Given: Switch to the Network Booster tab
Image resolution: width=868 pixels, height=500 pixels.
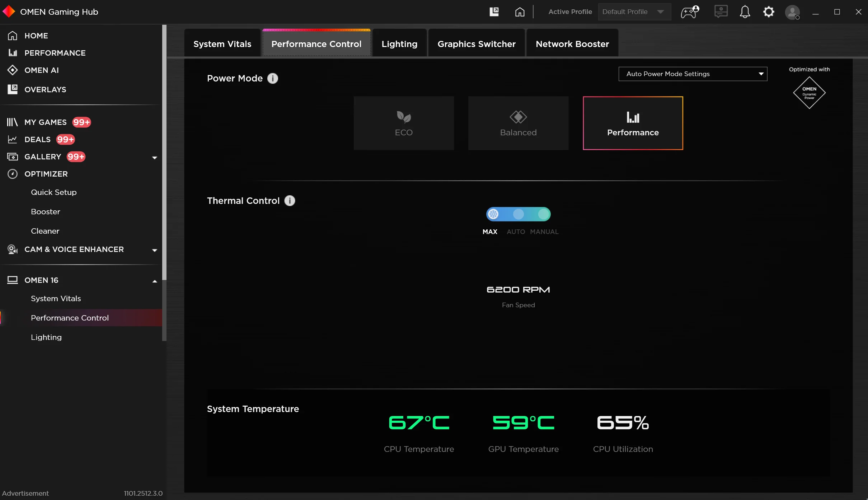Looking at the screenshot, I should coord(572,44).
